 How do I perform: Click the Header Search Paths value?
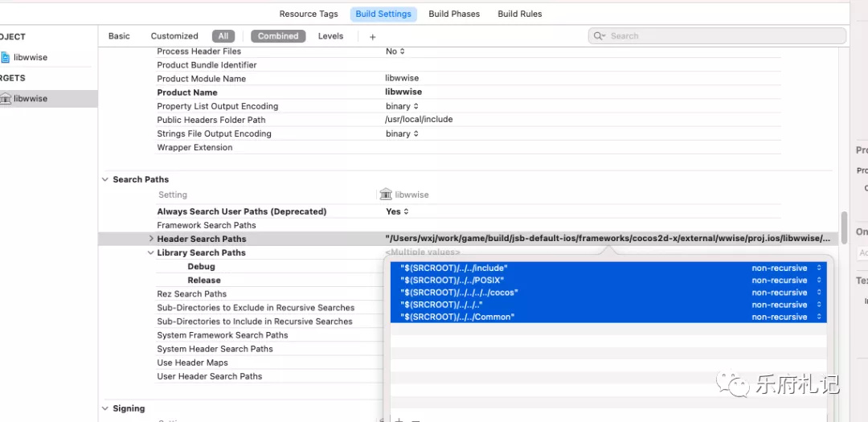click(608, 239)
